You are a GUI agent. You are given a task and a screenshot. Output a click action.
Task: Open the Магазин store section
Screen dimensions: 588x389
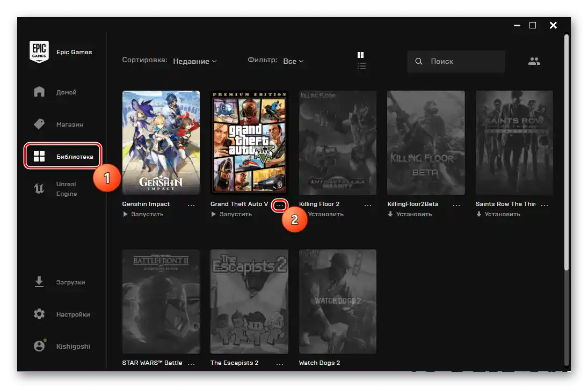(58, 124)
